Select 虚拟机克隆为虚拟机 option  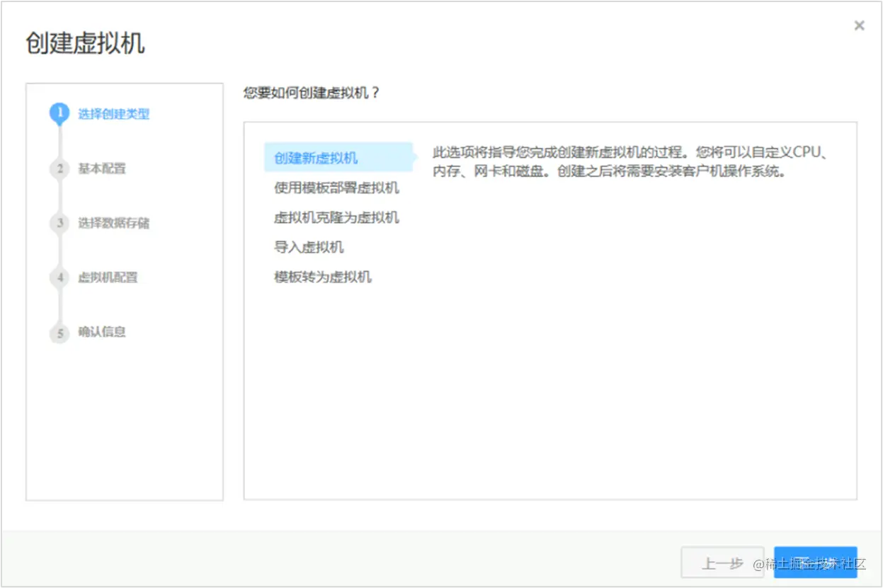[336, 217]
